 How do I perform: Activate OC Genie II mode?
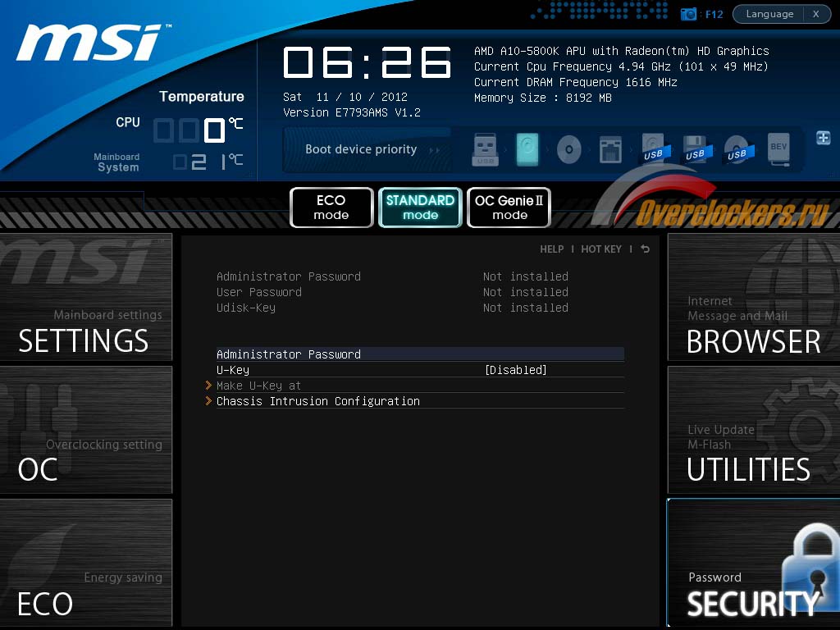click(509, 208)
